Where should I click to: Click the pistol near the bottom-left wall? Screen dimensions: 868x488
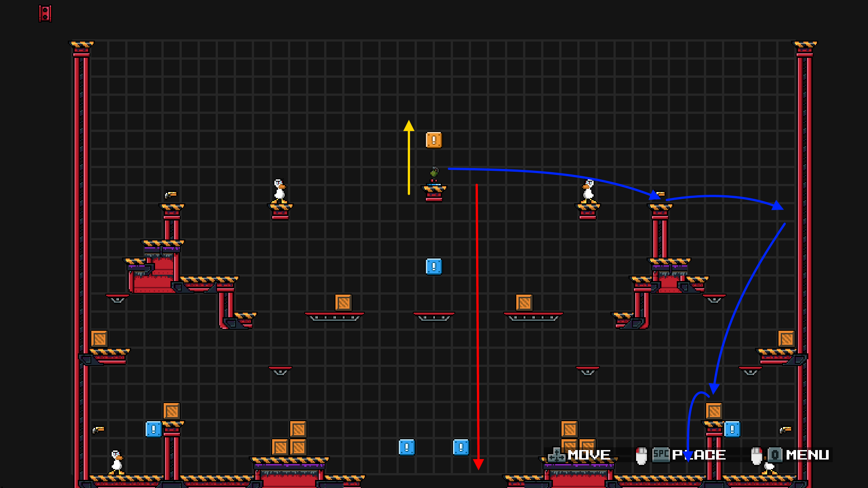(98, 430)
